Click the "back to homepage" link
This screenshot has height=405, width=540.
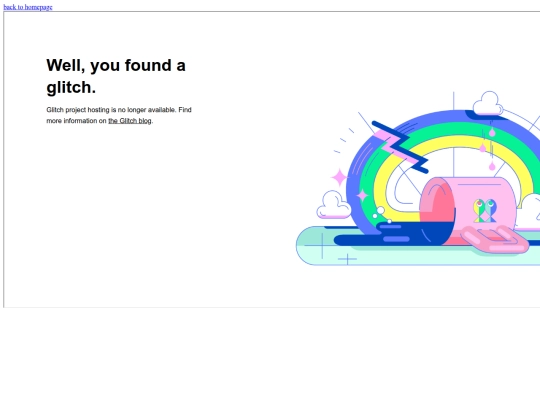click(28, 7)
